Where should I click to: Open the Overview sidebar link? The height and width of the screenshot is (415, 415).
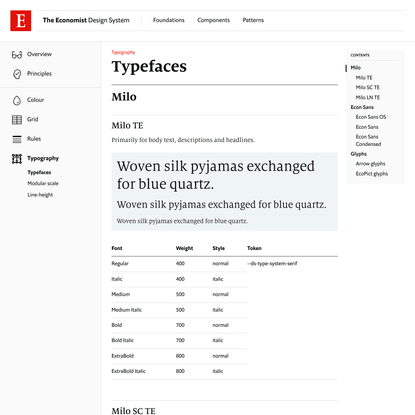click(x=39, y=54)
